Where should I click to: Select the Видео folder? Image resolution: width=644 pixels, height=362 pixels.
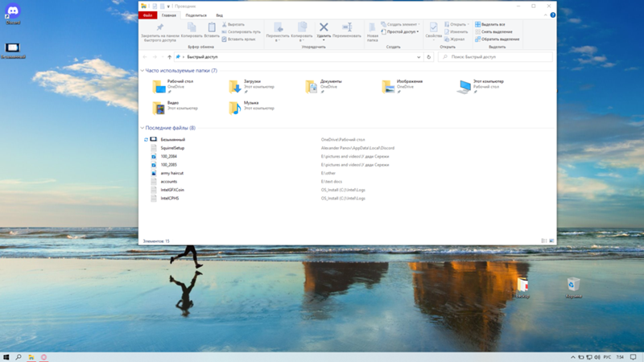pyautogui.click(x=175, y=108)
